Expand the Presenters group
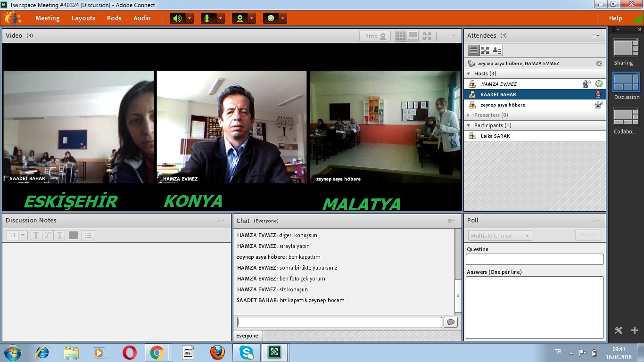The width and height of the screenshot is (644, 362). [x=469, y=115]
